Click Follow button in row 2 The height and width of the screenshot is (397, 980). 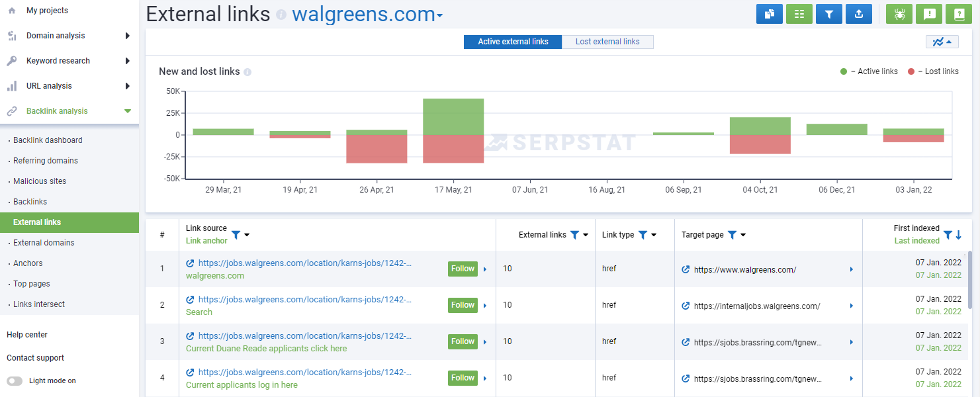(463, 305)
